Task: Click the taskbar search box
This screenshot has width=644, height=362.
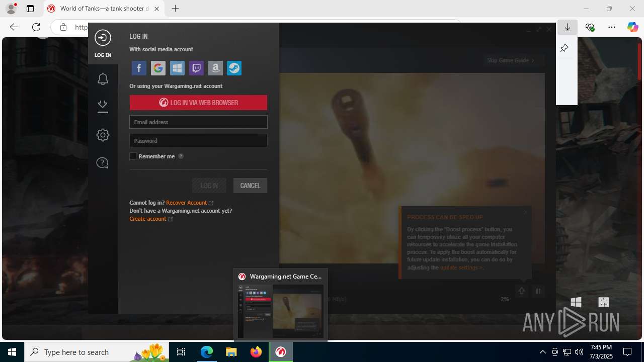Action: click(x=96, y=352)
